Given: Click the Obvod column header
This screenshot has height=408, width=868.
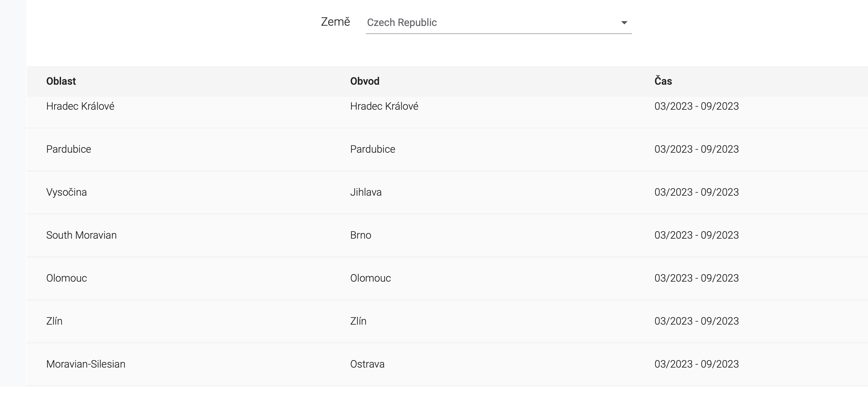Looking at the screenshot, I should pos(364,81).
